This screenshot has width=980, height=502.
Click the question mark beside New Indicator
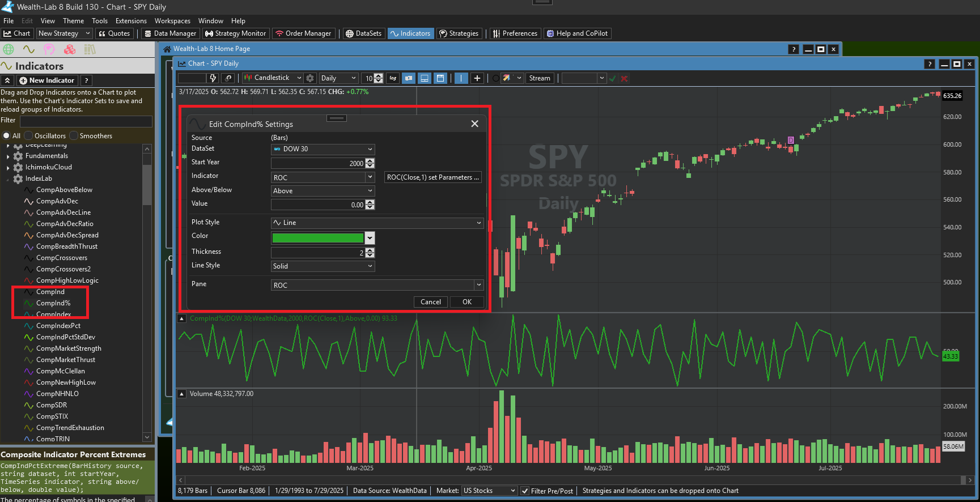(86, 80)
